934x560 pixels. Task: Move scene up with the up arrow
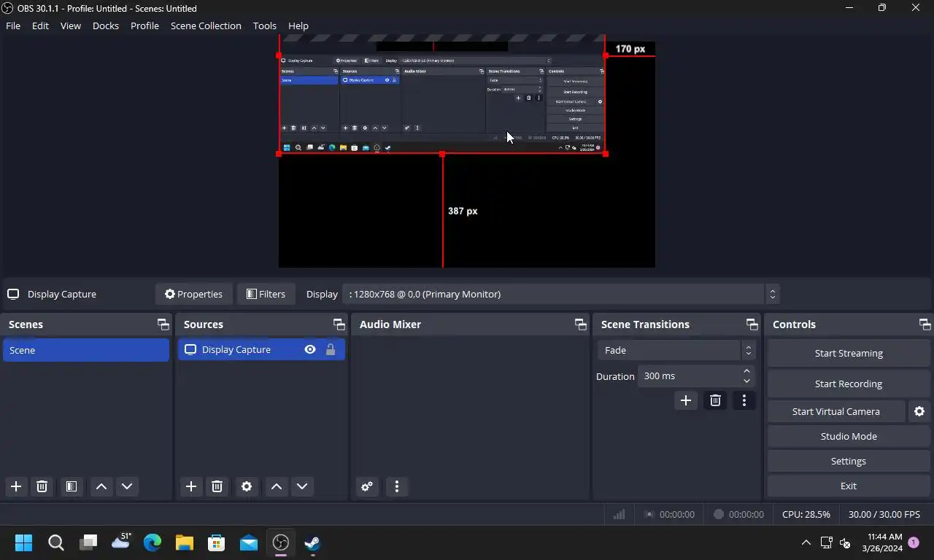pyautogui.click(x=101, y=486)
